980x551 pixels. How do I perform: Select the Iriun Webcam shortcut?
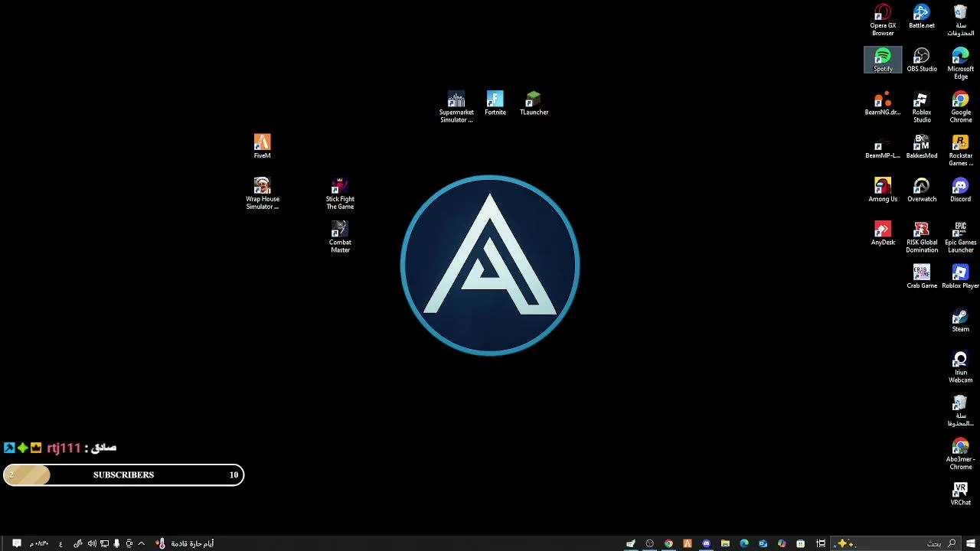(961, 367)
